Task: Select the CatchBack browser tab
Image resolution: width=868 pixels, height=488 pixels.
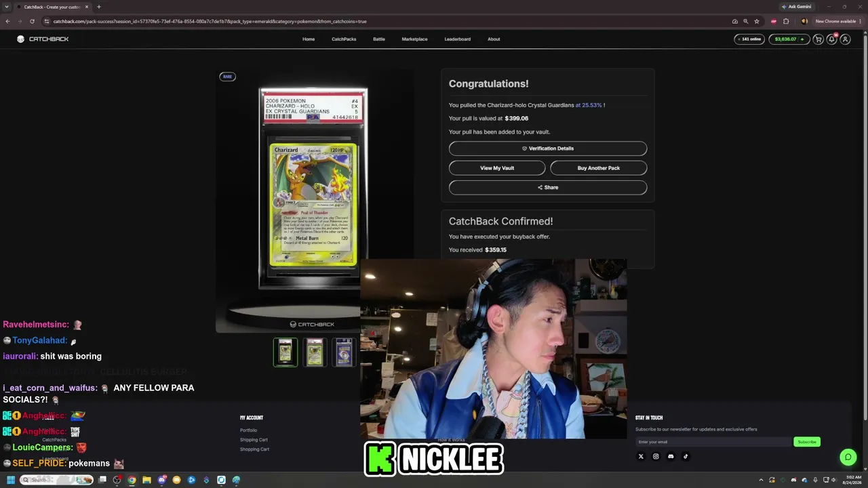Action: [x=53, y=7]
